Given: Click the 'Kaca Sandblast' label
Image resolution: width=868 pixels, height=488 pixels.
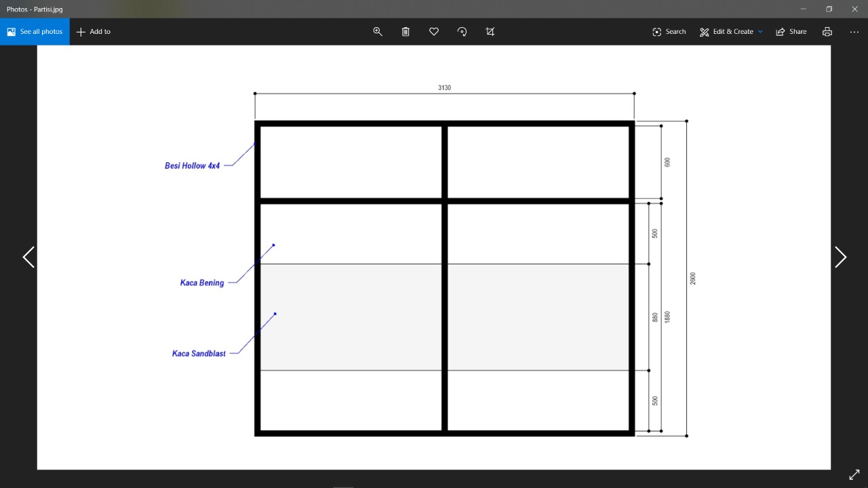Looking at the screenshot, I should coord(199,354).
